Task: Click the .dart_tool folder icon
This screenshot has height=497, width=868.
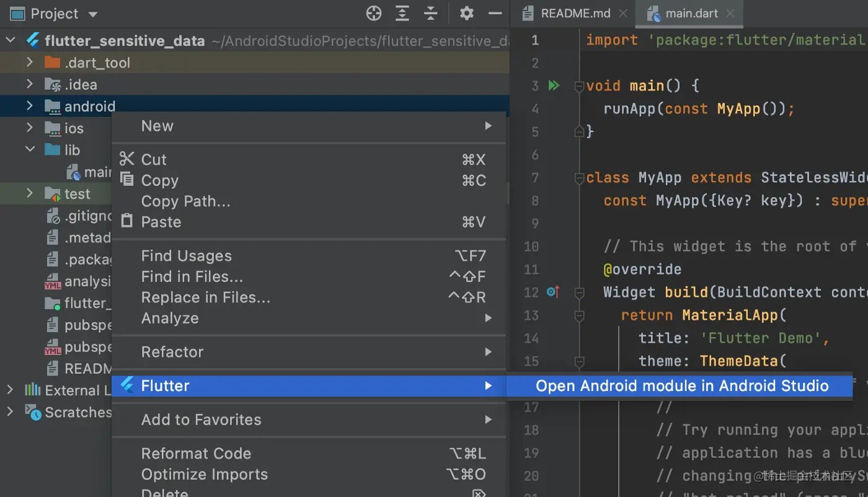Action: pyautogui.click(x=53, y=63)
